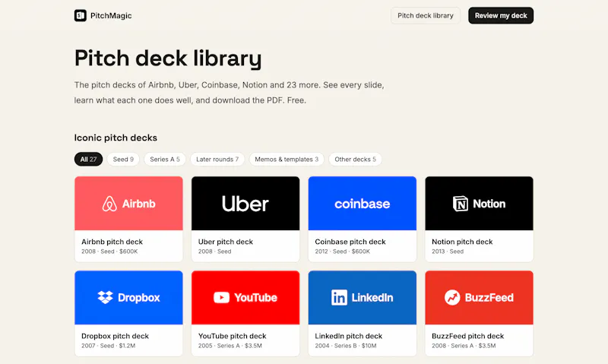This screenshot has height=364, width=608.
Task: Click the Dropbox box icon
Action: click(105, 297)
